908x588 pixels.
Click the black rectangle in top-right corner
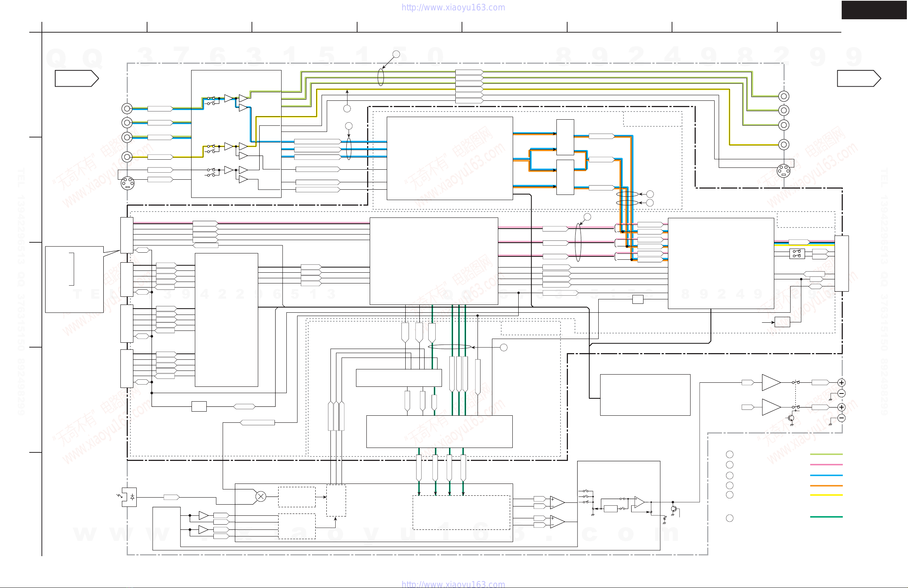874,10
